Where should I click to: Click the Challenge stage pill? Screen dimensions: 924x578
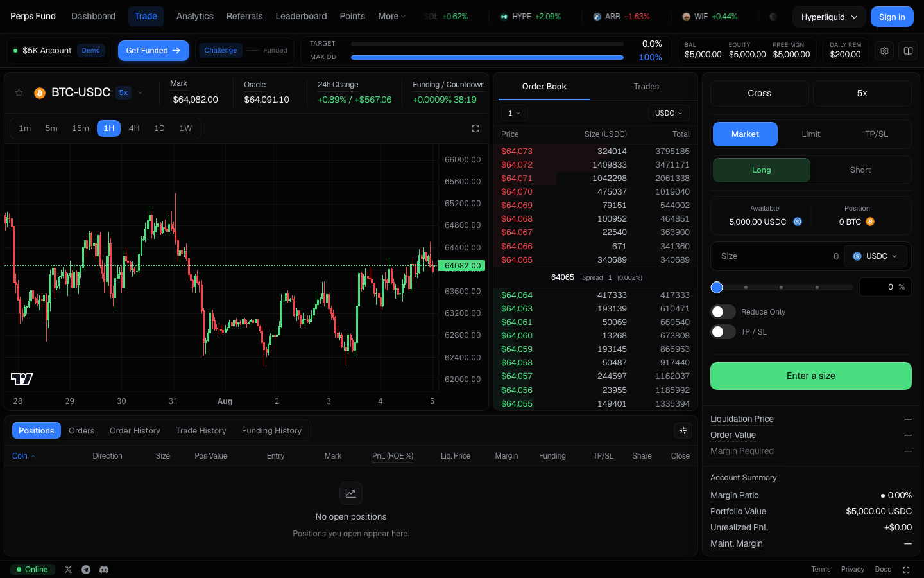point(221,51)
